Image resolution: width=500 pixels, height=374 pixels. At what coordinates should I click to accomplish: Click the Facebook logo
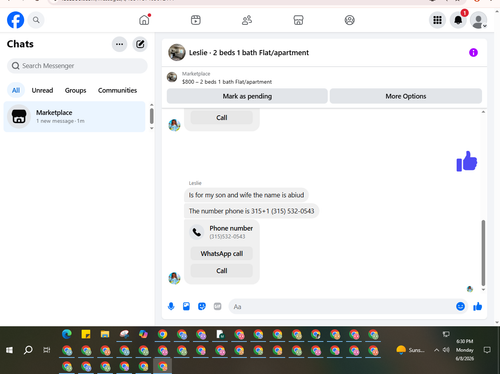click(x=16, y=20)
